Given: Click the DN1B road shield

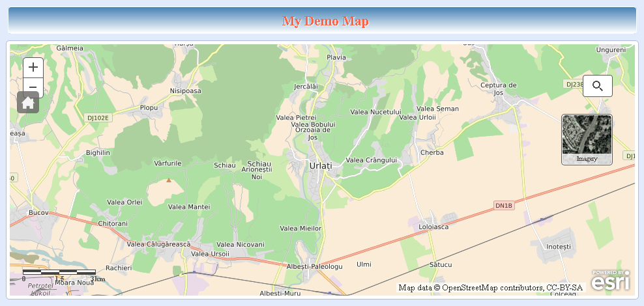Looking at the screenshot, I should 504,206.
